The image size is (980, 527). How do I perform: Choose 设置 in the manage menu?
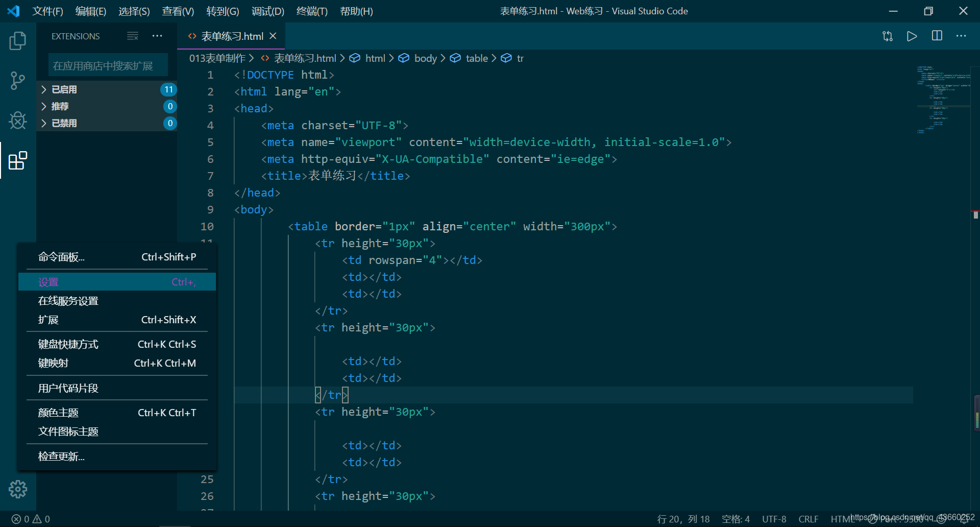coord(117,282)
